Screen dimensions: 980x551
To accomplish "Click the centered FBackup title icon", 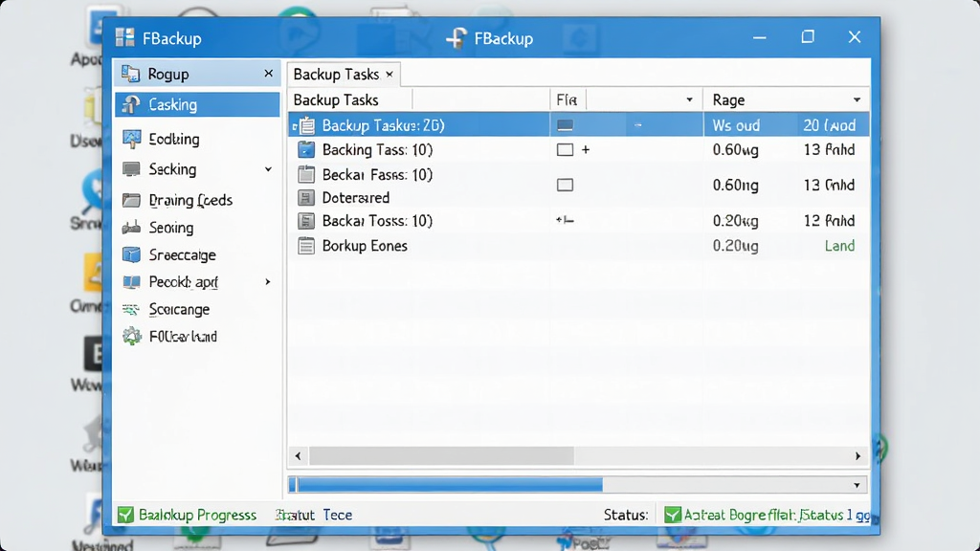I will pos(457,38).
